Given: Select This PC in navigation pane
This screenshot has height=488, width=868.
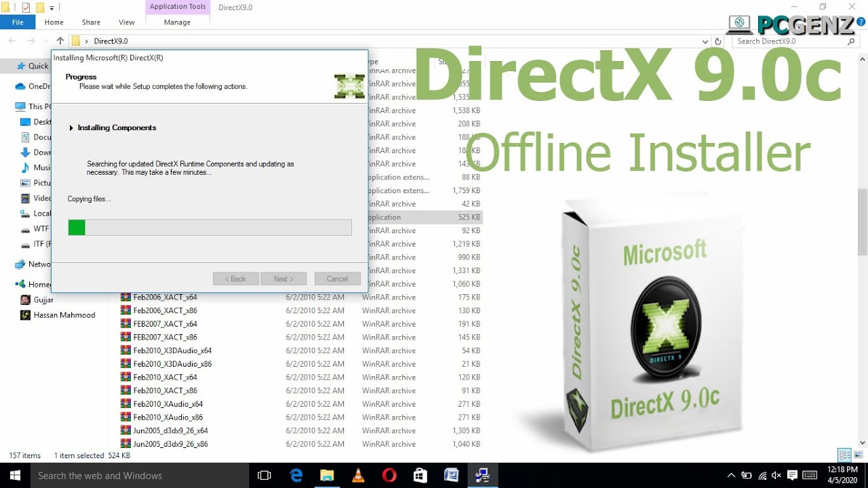Looking at the screenshot, I should [x=33, y=106].
